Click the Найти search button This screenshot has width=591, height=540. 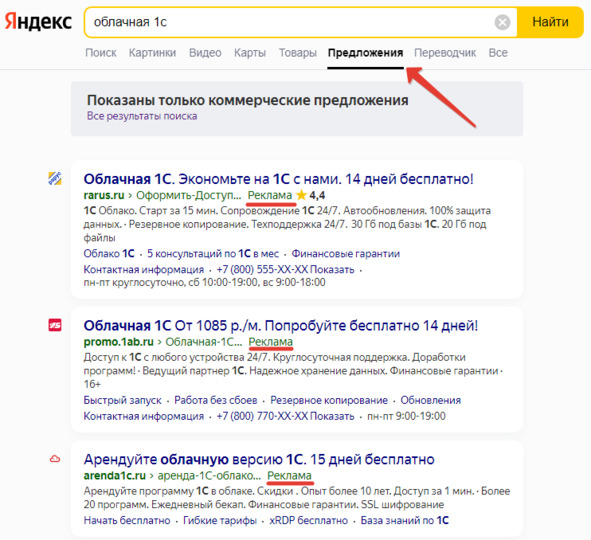(550, 22)
